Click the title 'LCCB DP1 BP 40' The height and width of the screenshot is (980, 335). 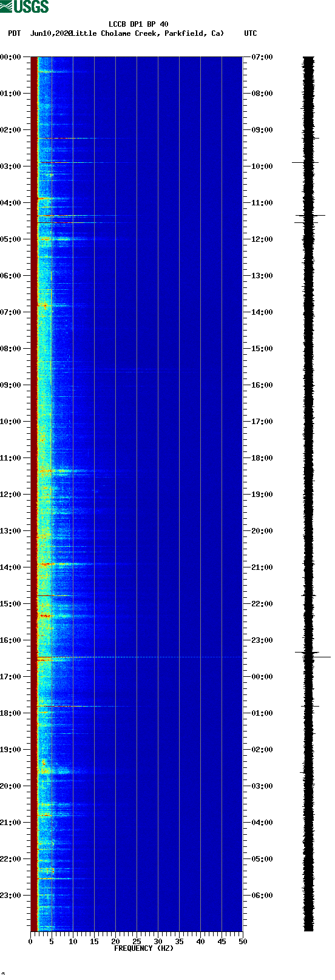coord(138,24)
